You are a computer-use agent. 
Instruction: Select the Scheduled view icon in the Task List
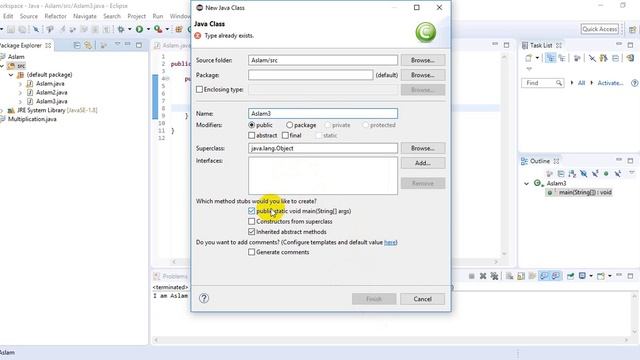click(562, 58)
